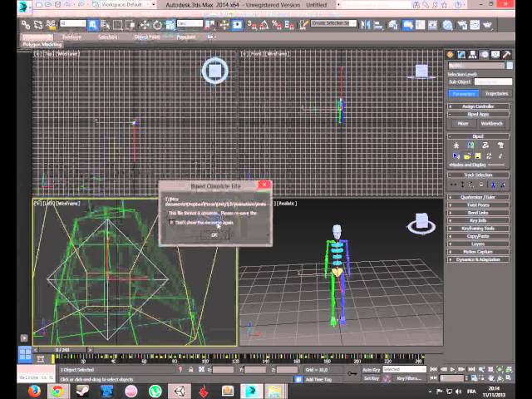Viewport: 532px width, 399px height.
Task: Click the Body Vertical track selection icon
Action: (x=462, y=185)
